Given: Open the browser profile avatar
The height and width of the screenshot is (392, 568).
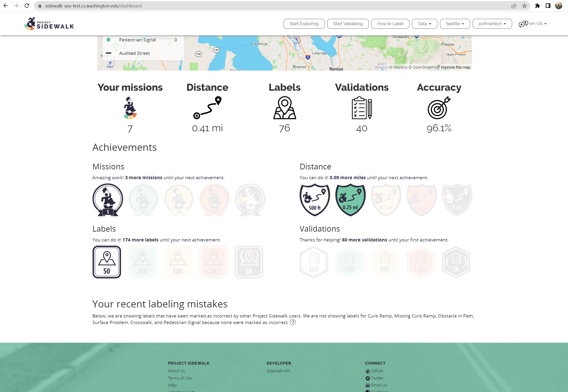Looking at the screenshot, I should click(558, 6).
